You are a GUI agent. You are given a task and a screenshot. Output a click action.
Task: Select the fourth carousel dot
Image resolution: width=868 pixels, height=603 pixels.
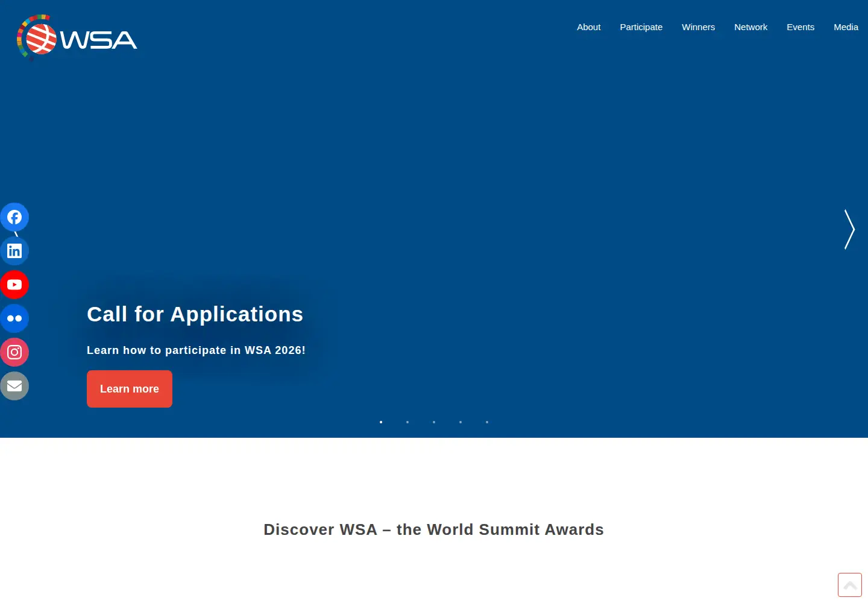click(461, 422)
